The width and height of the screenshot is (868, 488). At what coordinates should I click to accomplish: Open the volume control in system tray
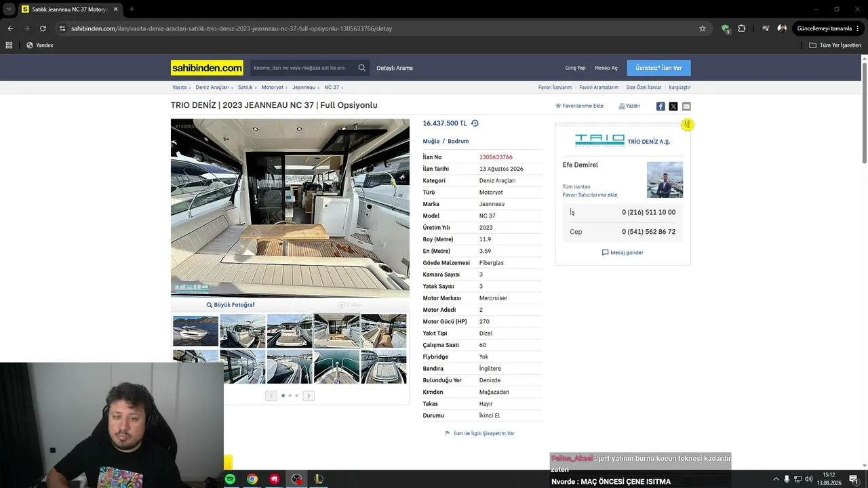click(x=808, y=479)
